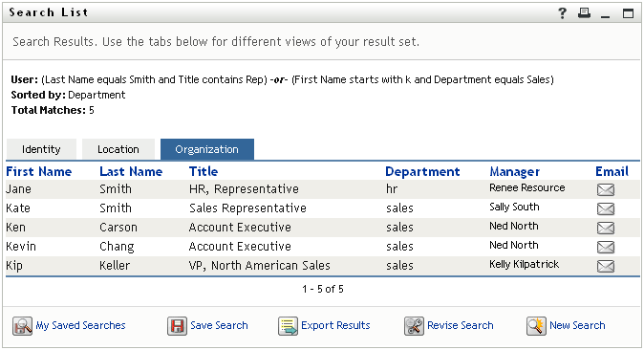
Task: Click last name Chang
Action: 117,247
